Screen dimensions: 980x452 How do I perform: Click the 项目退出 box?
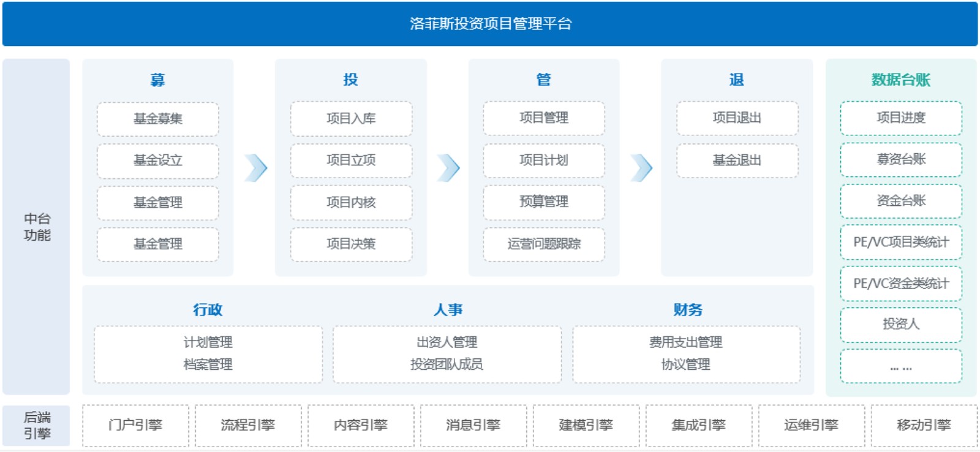737,118
